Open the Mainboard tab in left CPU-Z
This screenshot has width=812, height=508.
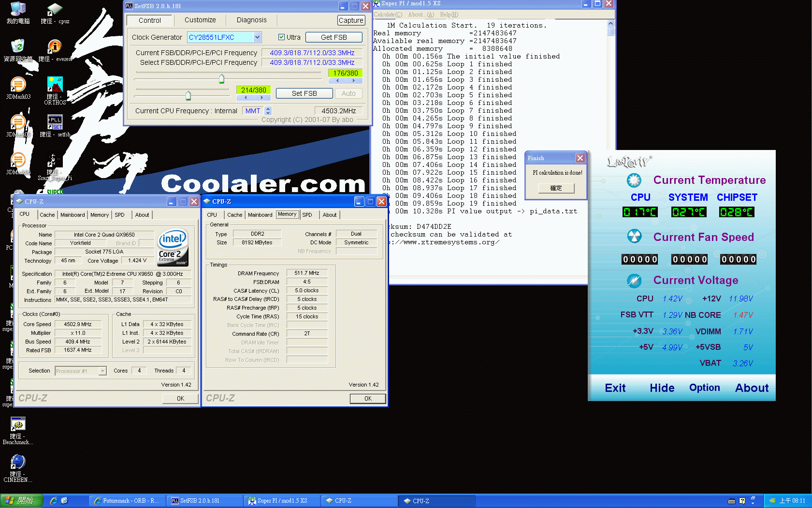tap(72, 215)
